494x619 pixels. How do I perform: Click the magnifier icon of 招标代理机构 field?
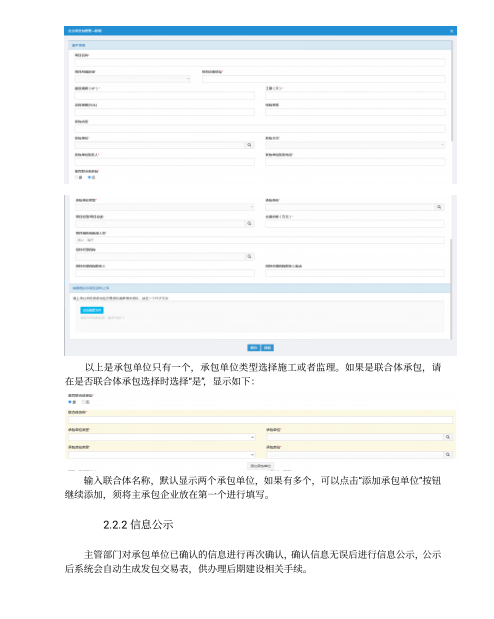coord(249,257)
